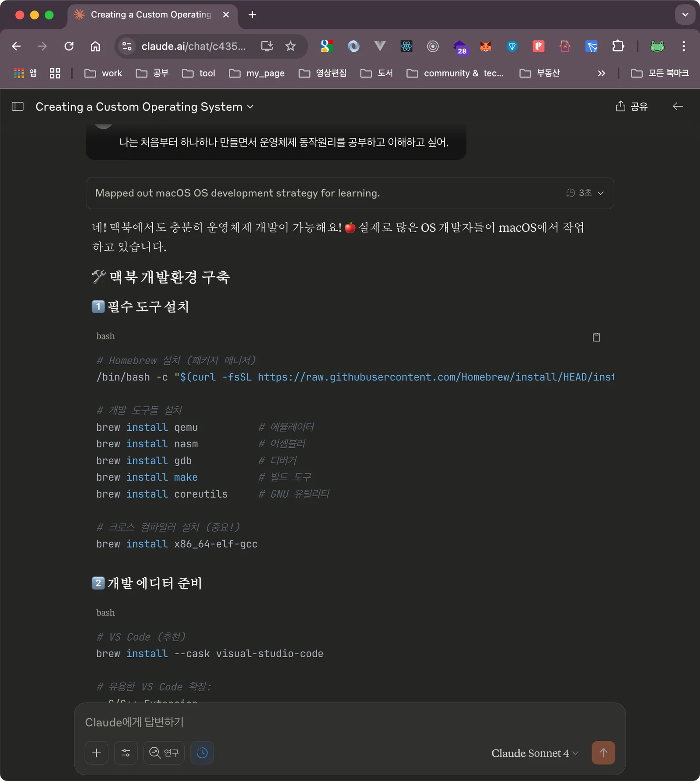This screenshot has height=781, width=700.
Task: Open the green frog profile avatar
Action: 657,46
